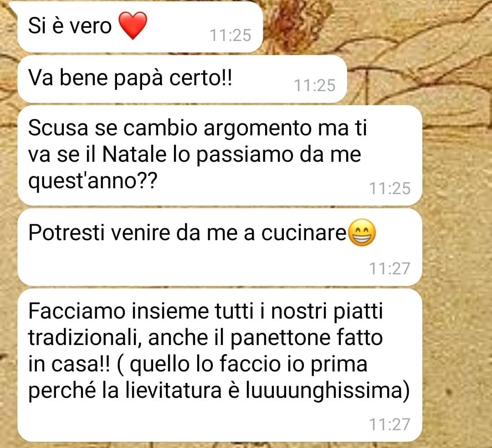Click the 11:25 timestamp under "quest'anno??"
This screenshot has height=448, width=492.
389,188
